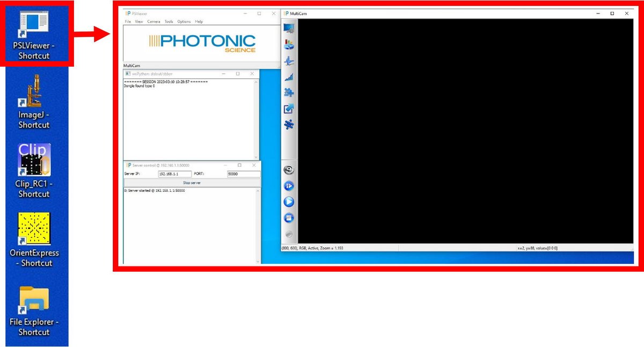The width and height of the screenshot is (644, 347).
Task: Open the OrientExpress desktop shortcut
Action: (x=34, y=239)
